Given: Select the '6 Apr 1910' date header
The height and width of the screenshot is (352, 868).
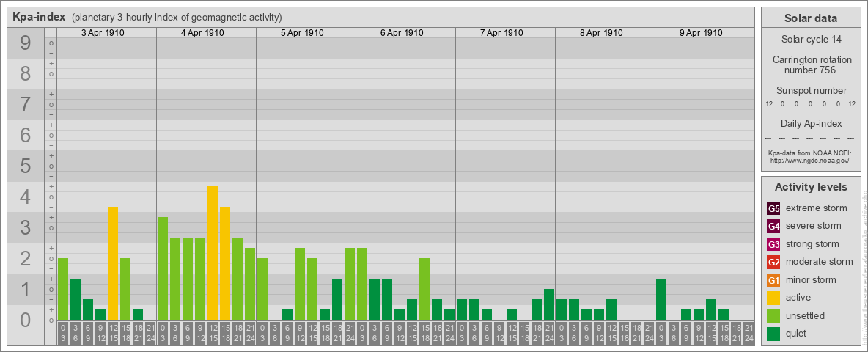Looking at the screenshot, I should pos(402,33).
